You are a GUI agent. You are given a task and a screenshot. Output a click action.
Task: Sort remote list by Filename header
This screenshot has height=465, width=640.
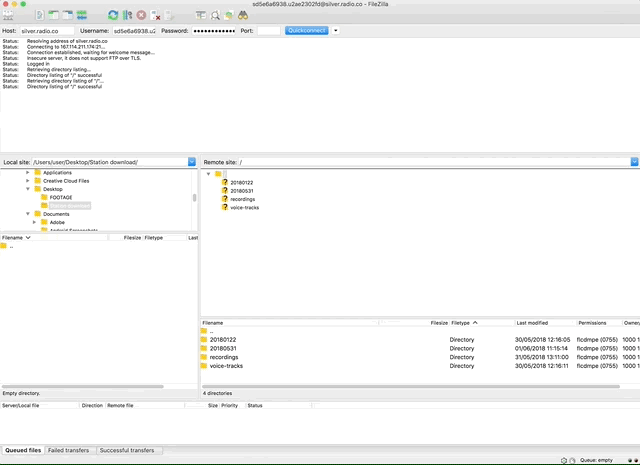(290, 323)
